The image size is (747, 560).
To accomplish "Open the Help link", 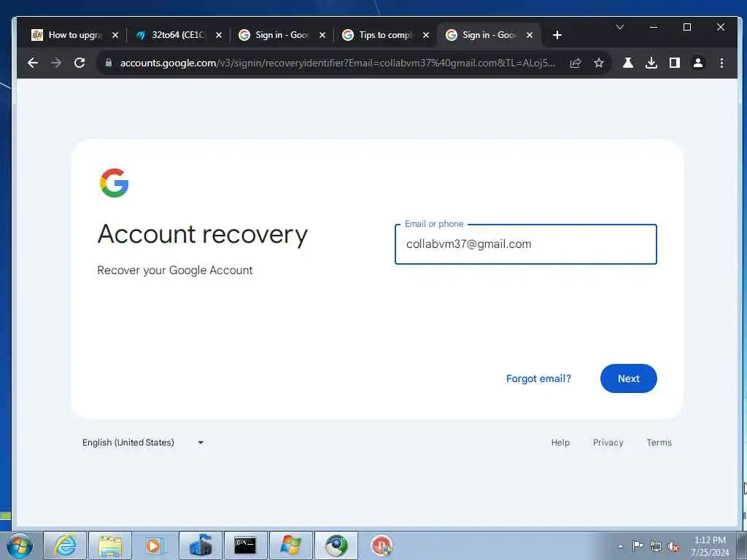I will point(560,443).
